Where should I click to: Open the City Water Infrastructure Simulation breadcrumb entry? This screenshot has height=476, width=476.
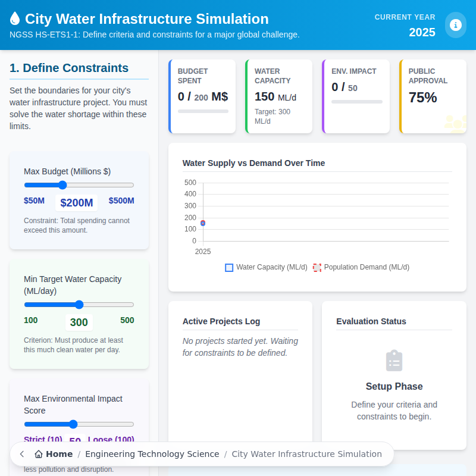point(307,454)
